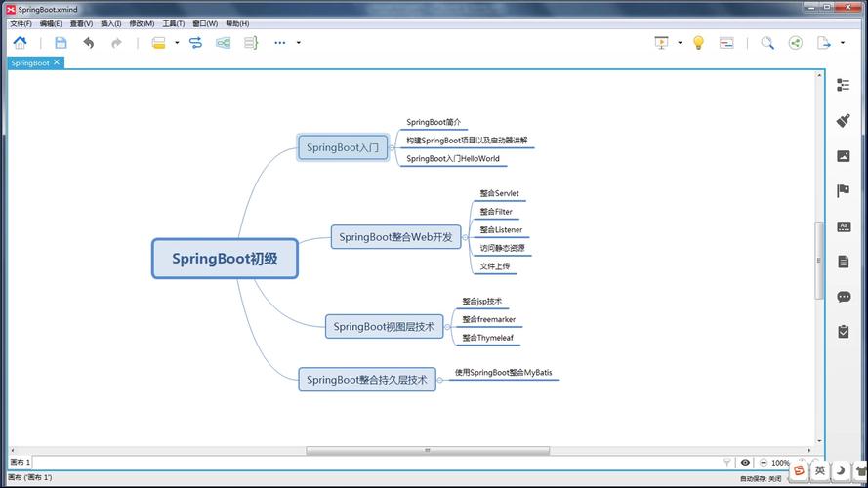The width and height of the screenshot is (868, 488).
Task: Open the search magnifier in toolbar
Action: point(767,43)
